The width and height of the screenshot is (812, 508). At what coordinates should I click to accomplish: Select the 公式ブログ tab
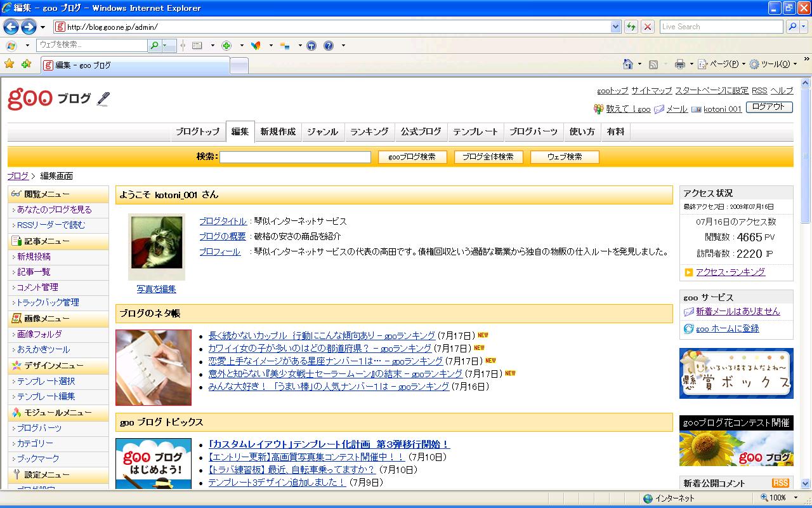(421, 131)
